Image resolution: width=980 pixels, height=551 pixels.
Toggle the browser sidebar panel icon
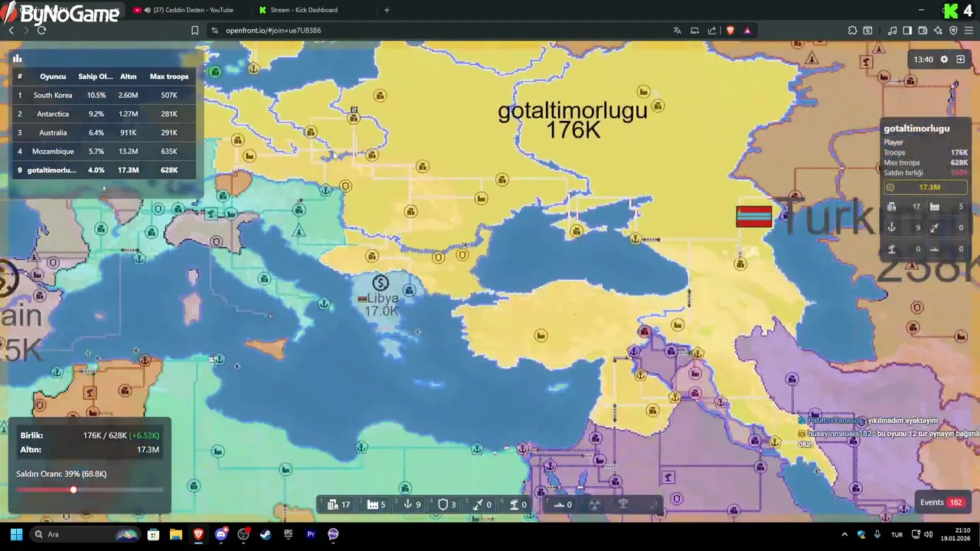(x=907, y=31)
